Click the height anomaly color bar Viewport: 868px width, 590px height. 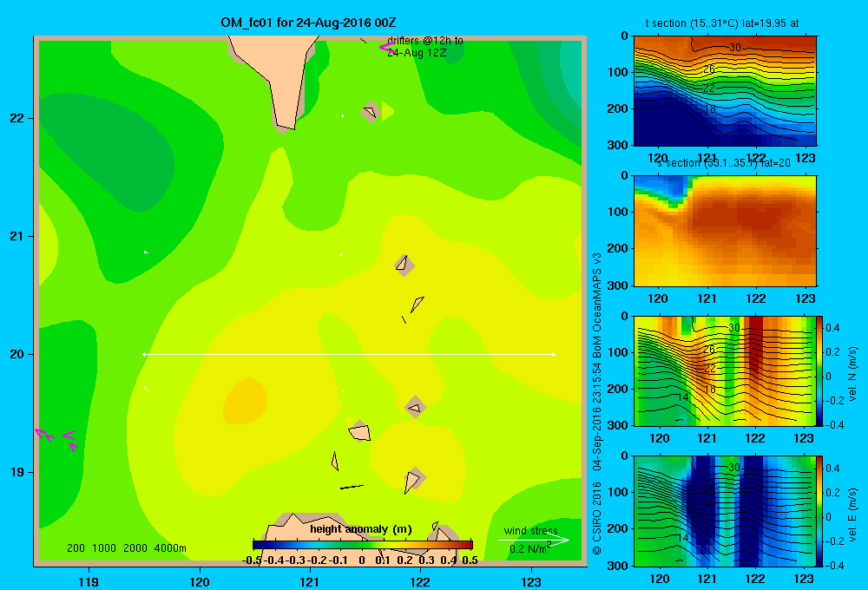[363, 545]
